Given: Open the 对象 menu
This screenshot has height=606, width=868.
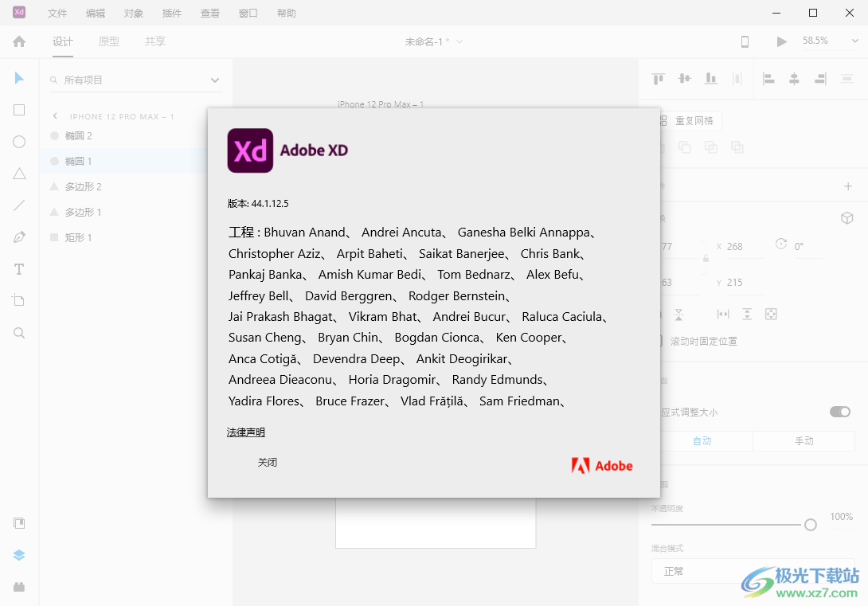Looking at the screenshot, I should [x=134, y=14].
